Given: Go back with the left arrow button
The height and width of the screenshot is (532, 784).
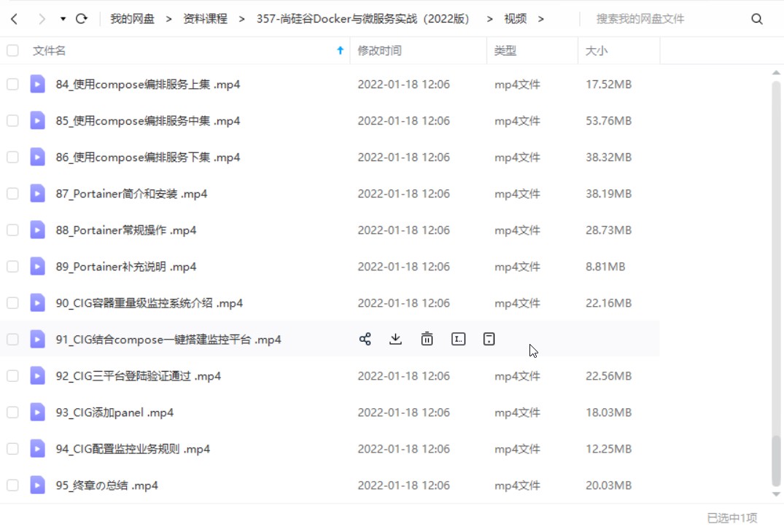Looking at the screenshot, I should [14, 19].
